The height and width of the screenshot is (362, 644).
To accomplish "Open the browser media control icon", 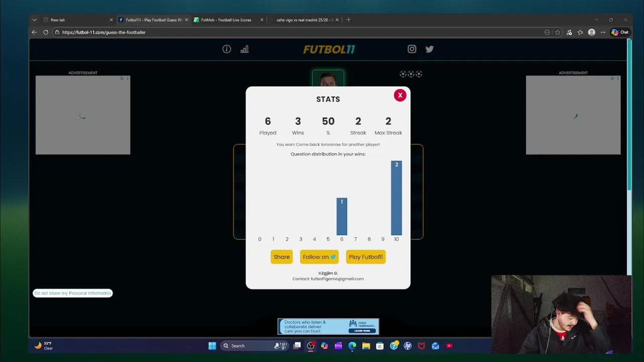I will 570,32.
